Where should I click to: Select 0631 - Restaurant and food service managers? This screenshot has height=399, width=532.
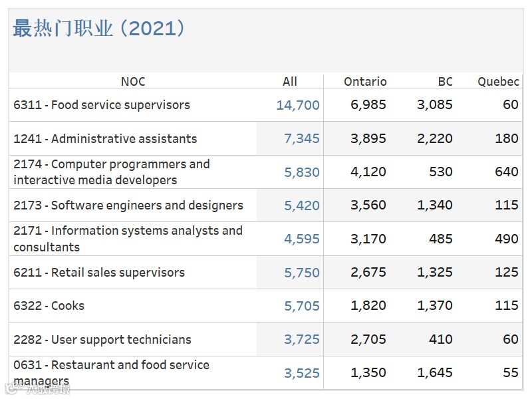click(111, 372)
